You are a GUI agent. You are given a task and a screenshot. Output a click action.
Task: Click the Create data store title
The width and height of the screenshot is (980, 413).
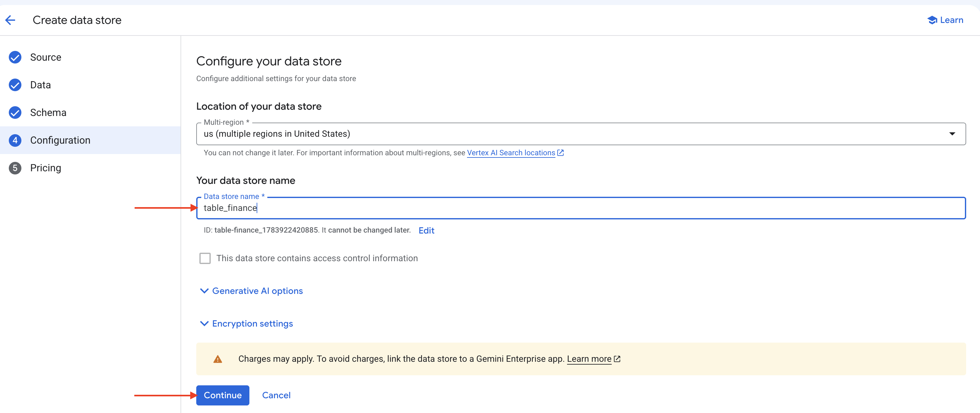coord(77,20)
